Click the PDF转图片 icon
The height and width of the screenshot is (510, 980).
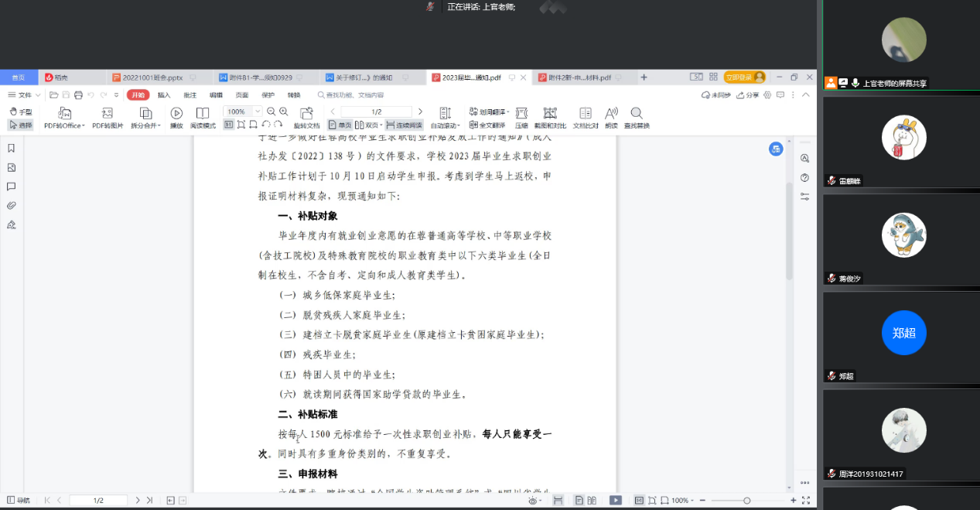click(108, 114)
